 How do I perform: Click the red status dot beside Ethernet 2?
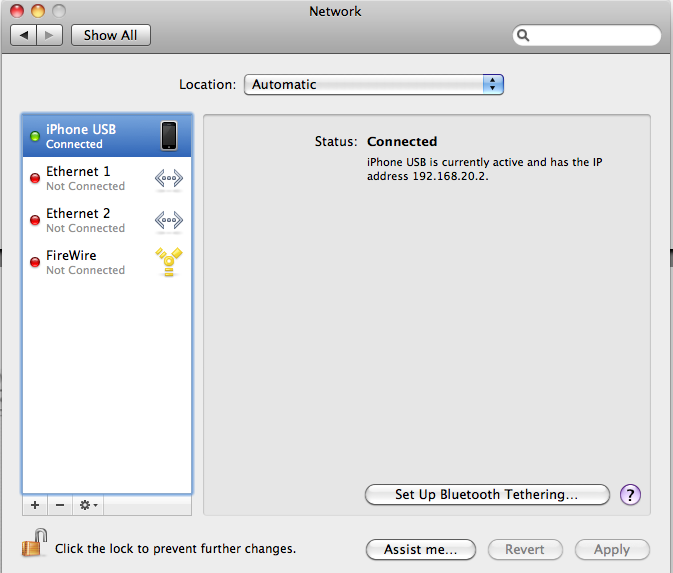point(35,220)
